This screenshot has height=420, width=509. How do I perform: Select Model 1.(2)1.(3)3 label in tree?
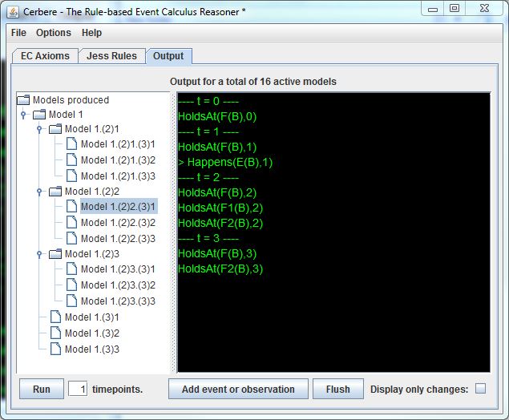[118, 176]
